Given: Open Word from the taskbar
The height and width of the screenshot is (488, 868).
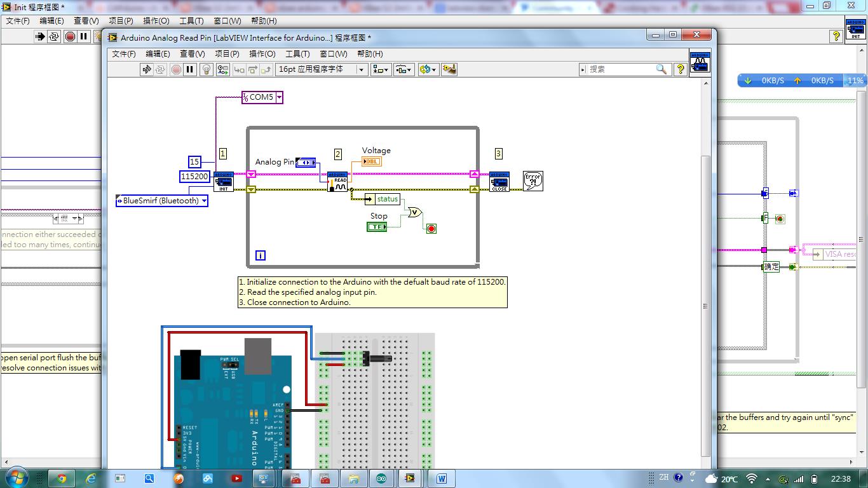Looking at the screenshot, I should click(442, 478).
